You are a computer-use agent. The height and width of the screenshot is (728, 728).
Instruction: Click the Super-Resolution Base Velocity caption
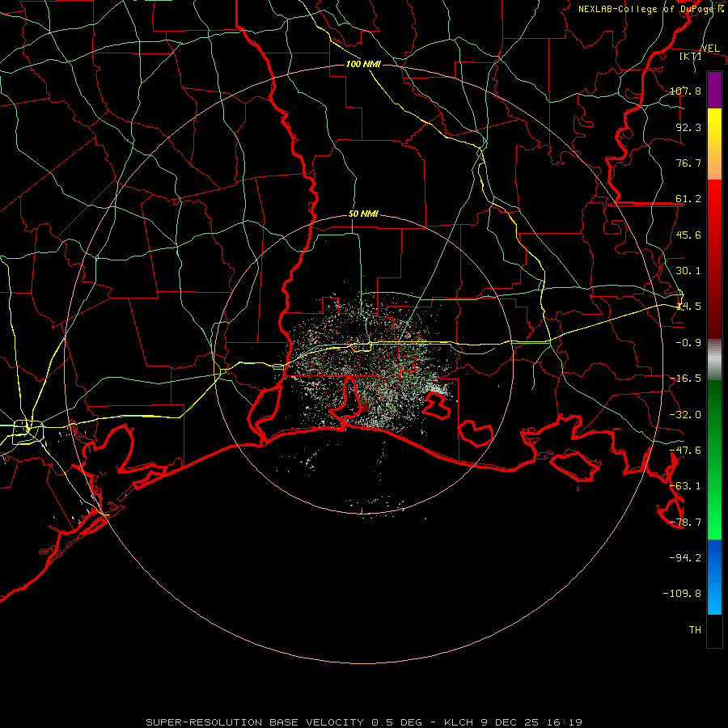pos(364,722)
